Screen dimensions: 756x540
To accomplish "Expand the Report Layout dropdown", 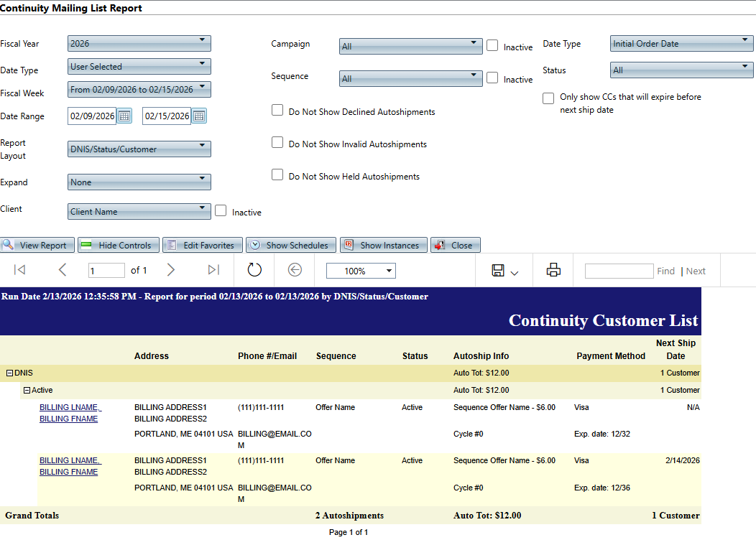I will [x=139, y=149].
